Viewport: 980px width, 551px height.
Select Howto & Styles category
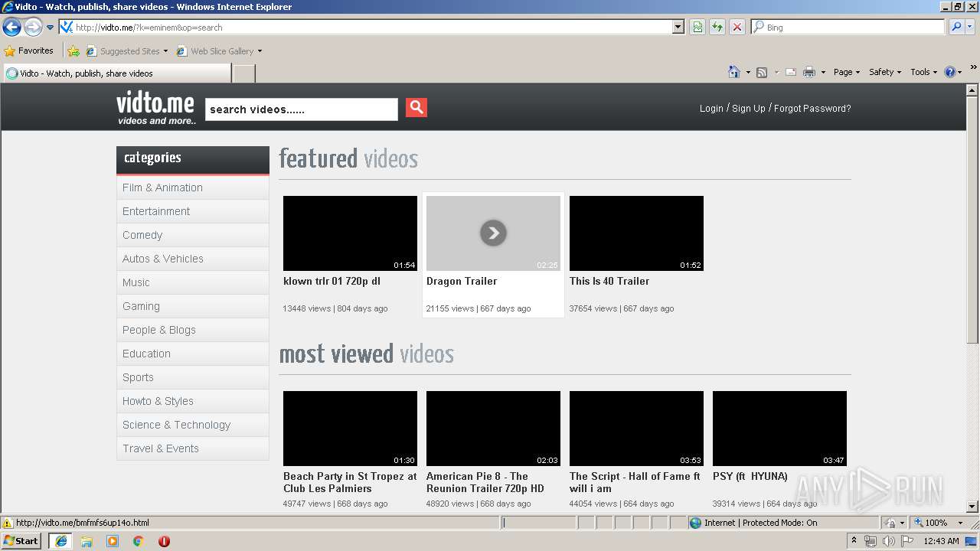(x=193, y=401)
